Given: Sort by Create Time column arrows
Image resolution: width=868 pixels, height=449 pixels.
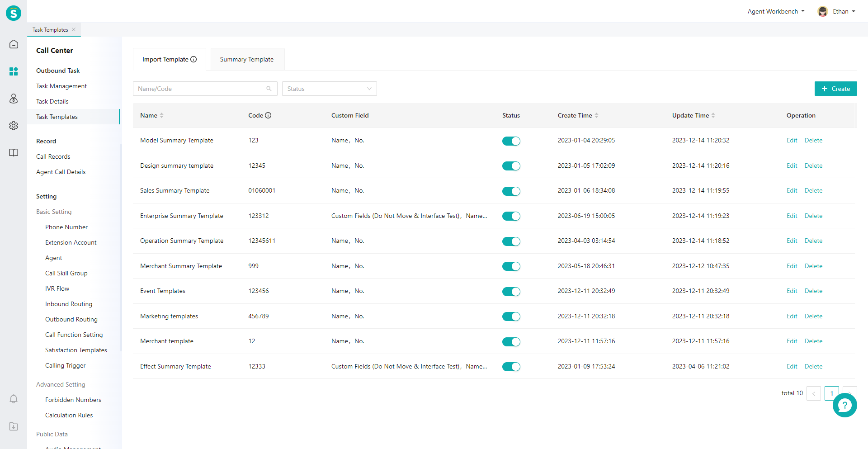Looking at the screenshot, I should click(596, 115).
